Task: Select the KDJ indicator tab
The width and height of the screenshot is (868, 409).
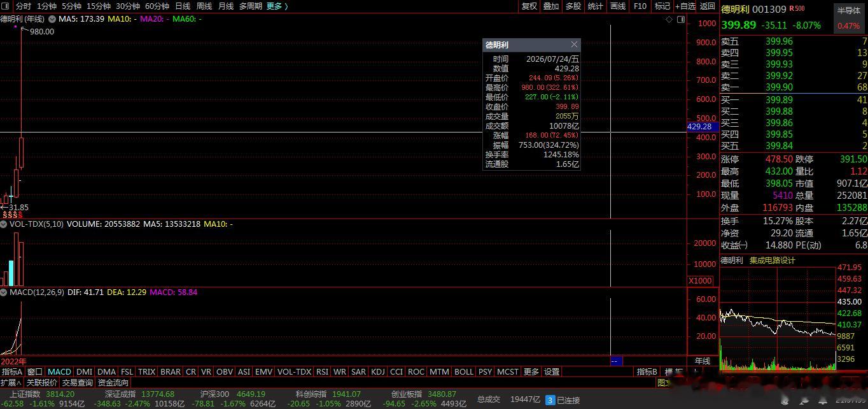Action: 378,372
